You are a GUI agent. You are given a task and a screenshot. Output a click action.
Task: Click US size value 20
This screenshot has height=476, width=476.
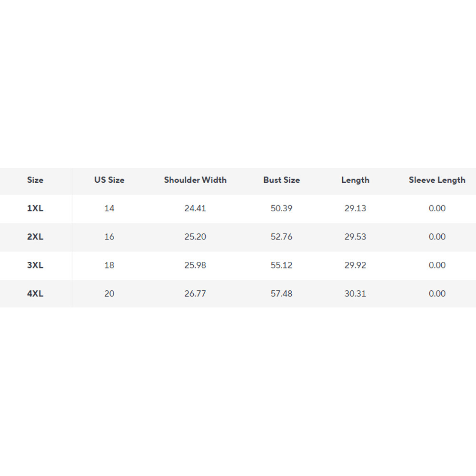109,294
